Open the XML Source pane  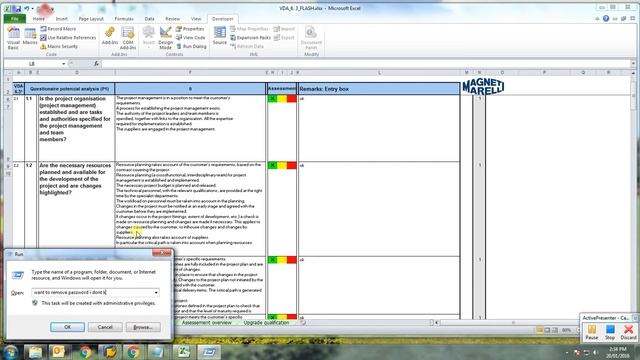(x=220, y=37)
